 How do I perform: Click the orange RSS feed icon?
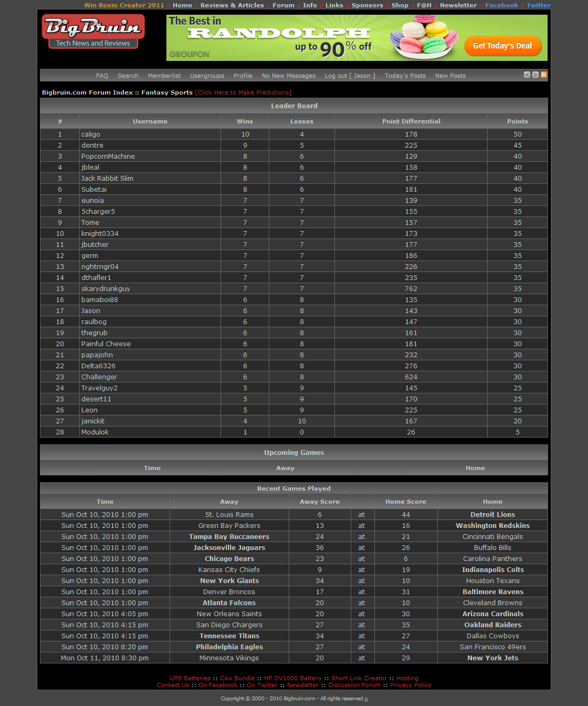(x=544, y=75)
